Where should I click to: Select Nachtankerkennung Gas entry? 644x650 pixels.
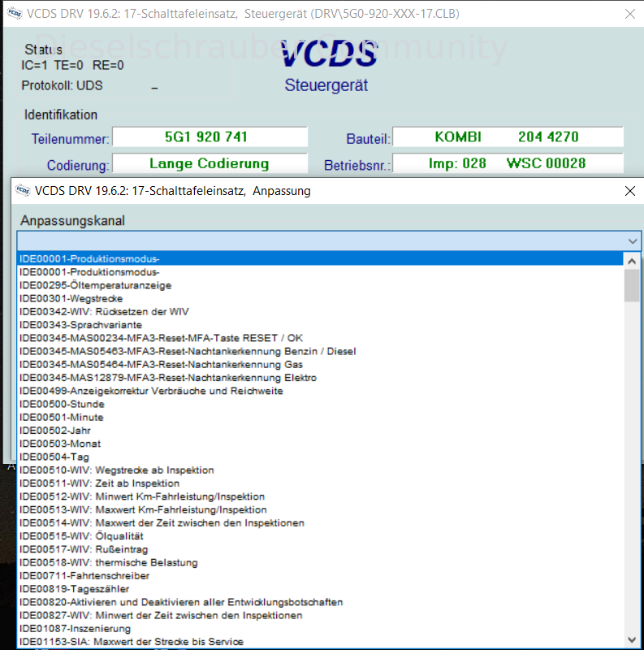pyautogui.click(x=320, y=364)
